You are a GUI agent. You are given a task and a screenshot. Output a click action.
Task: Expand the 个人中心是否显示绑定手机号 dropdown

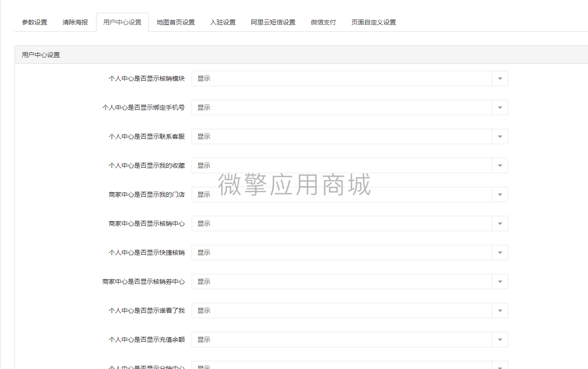click(x=350, y=107)
